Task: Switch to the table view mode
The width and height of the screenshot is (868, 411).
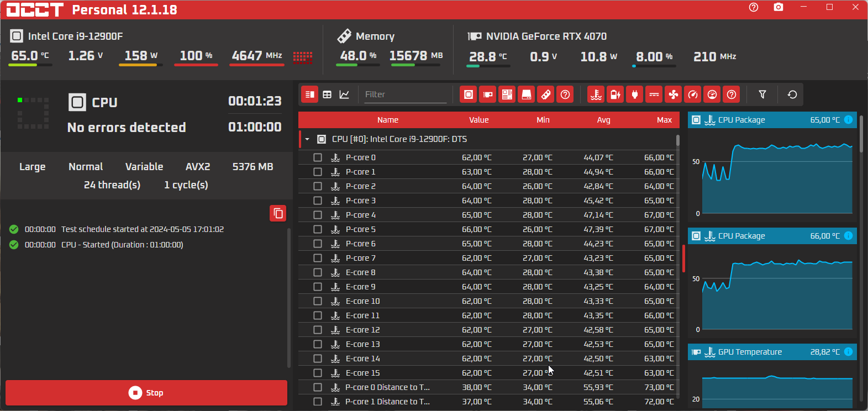Action: (x=327, y=94)
